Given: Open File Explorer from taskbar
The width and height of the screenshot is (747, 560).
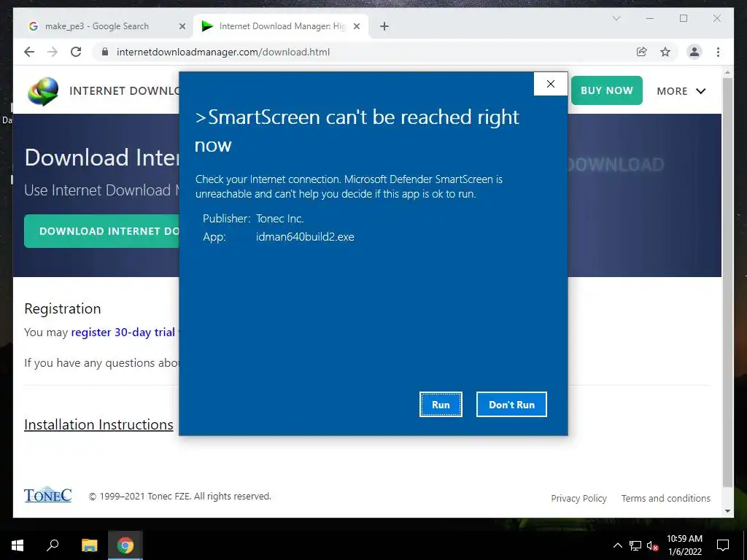Looking at the screenshot, I should coord(89,545).
